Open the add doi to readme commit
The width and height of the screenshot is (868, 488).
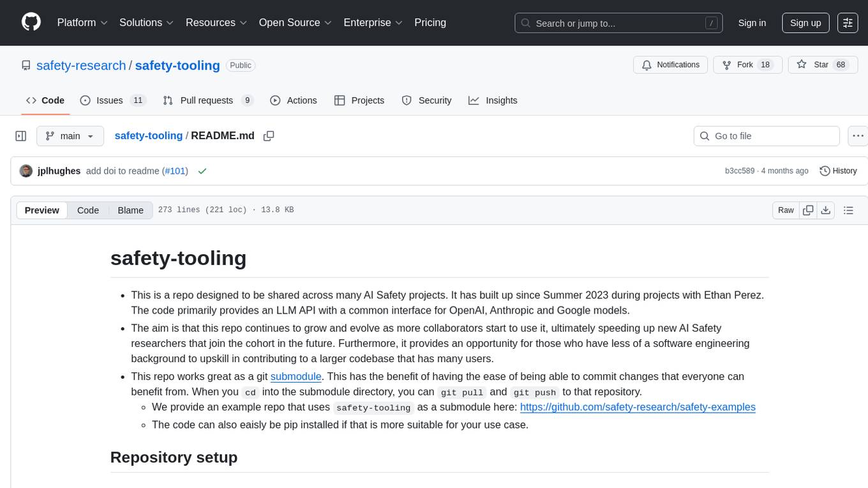click(x=123, y=171)
